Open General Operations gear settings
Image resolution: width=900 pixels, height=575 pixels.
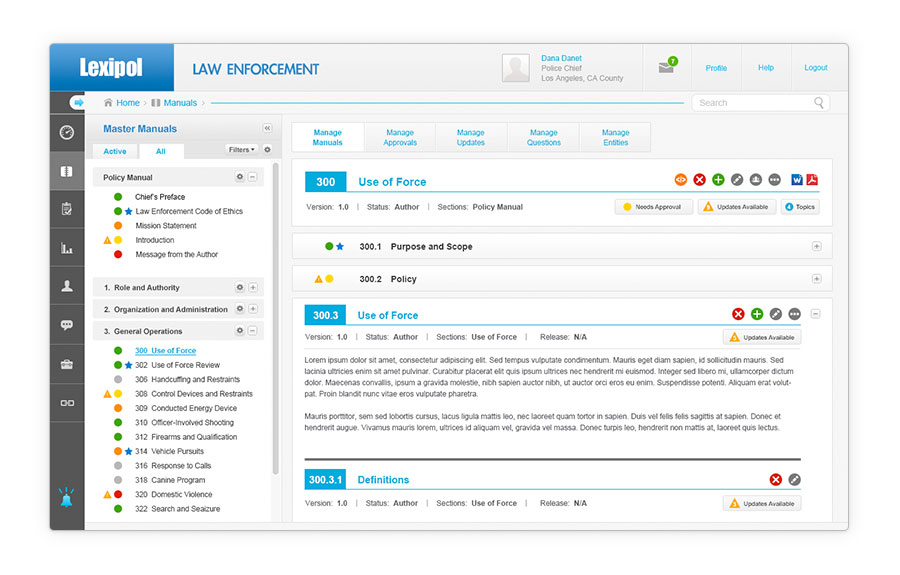click(x=240, y=331)
